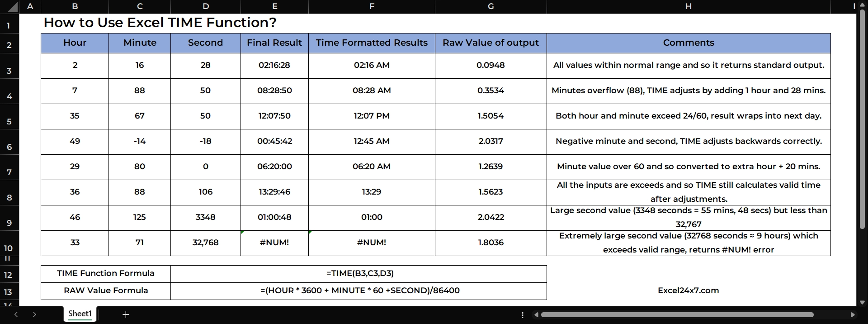Viewport: 868px width, 324px height.
Task: Click vertical scrollbar down arrow
Action: pyautogui.click(x=862, y=302)
